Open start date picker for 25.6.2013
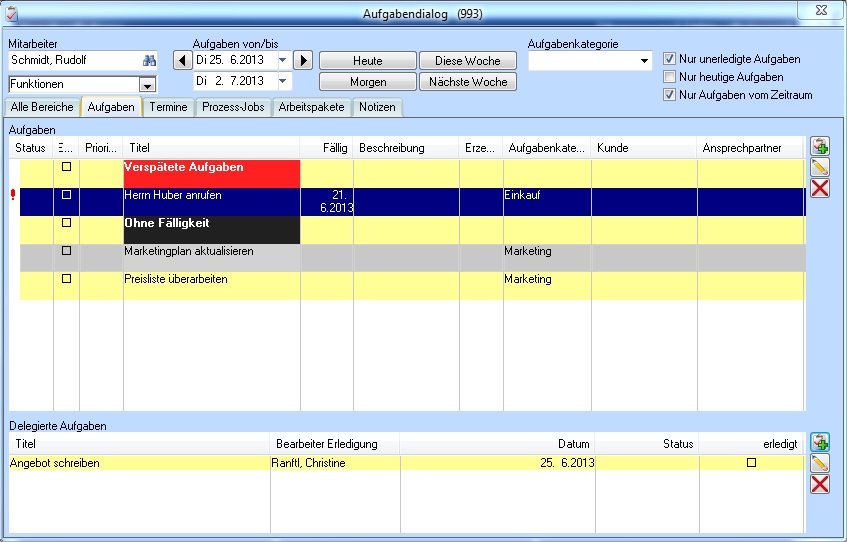Screen dimensions: 847x542 point(282,60)
